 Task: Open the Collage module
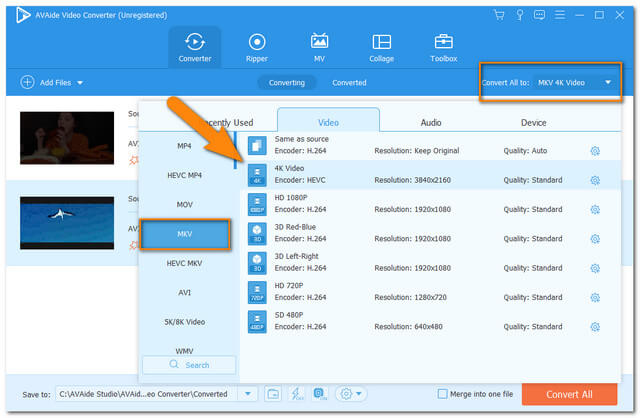[x=382, y=47]
